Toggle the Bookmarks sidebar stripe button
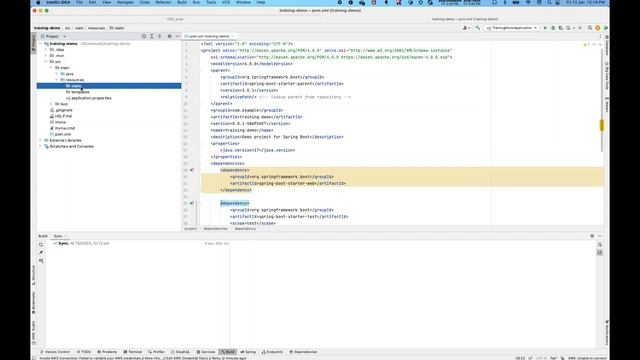This screenshot has height=360, width=640. [x=33, y=303]
